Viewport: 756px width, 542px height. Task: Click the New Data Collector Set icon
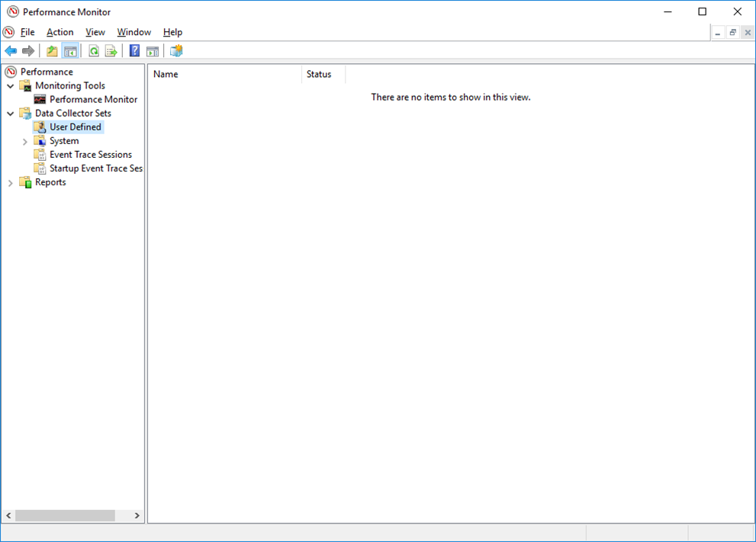pyautogui.click(x=176, y=50)
